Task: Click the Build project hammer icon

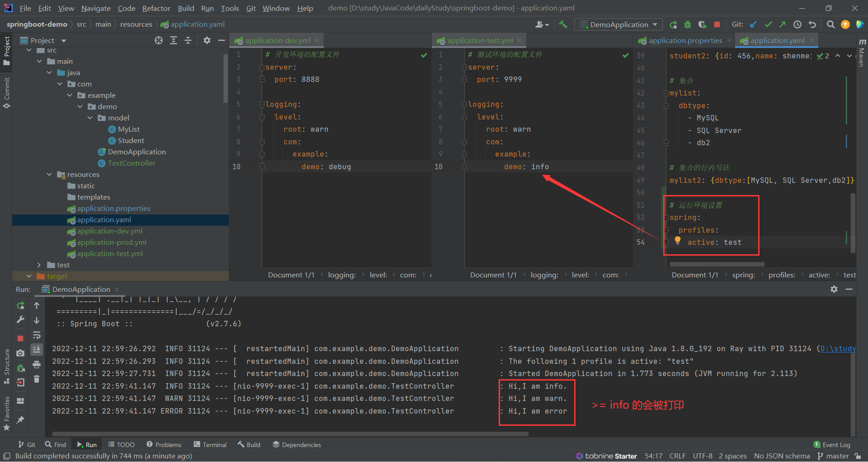Action: (x=563, y=24)
